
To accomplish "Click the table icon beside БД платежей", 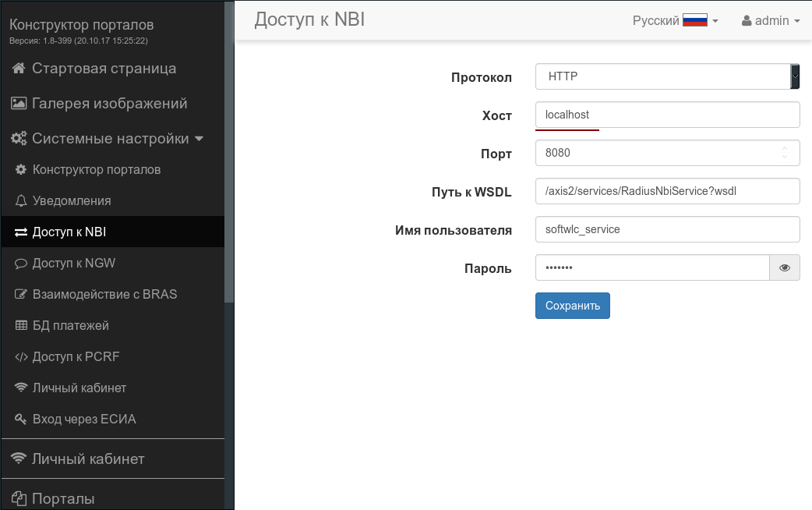I will [21, 326].
